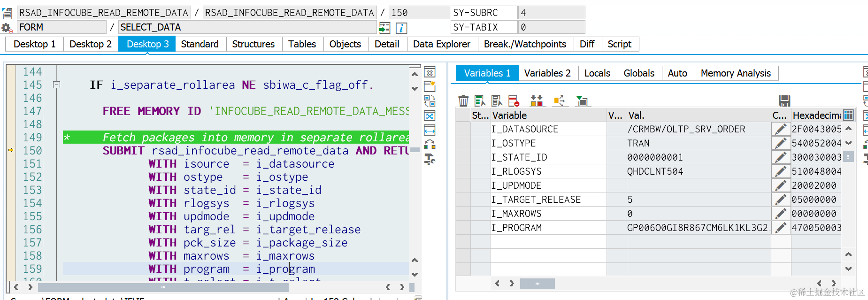Click the first program name field RSAD_INFOCUBE_READ_REMOTE_DATA
This screenshot has height=300, width=868.
coord(104,13)
